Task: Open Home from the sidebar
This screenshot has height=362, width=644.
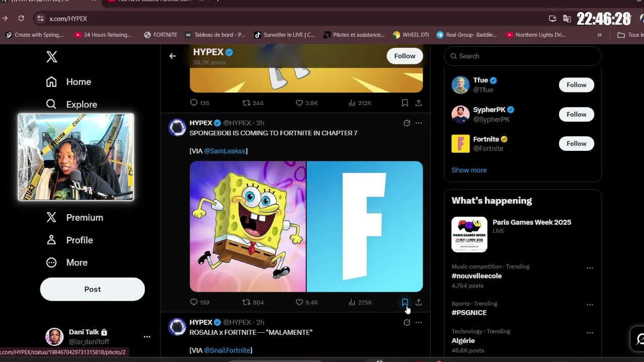Action: (x=68, y=82)
